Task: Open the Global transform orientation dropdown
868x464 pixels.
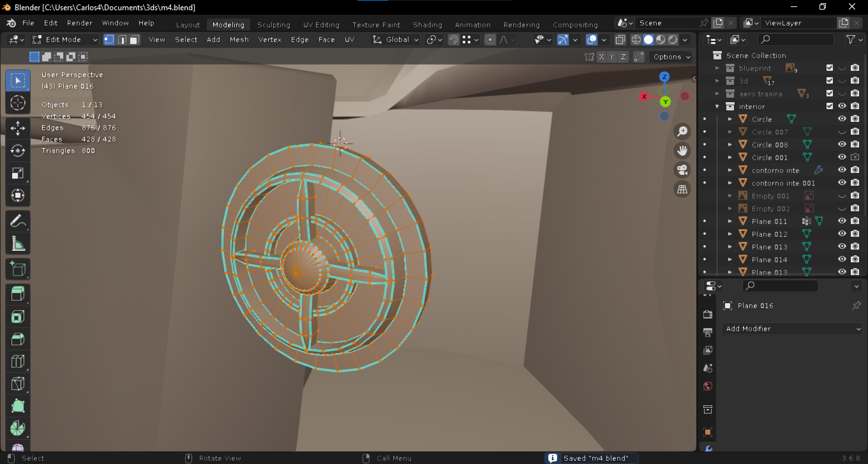Action: tap(395, 40)
